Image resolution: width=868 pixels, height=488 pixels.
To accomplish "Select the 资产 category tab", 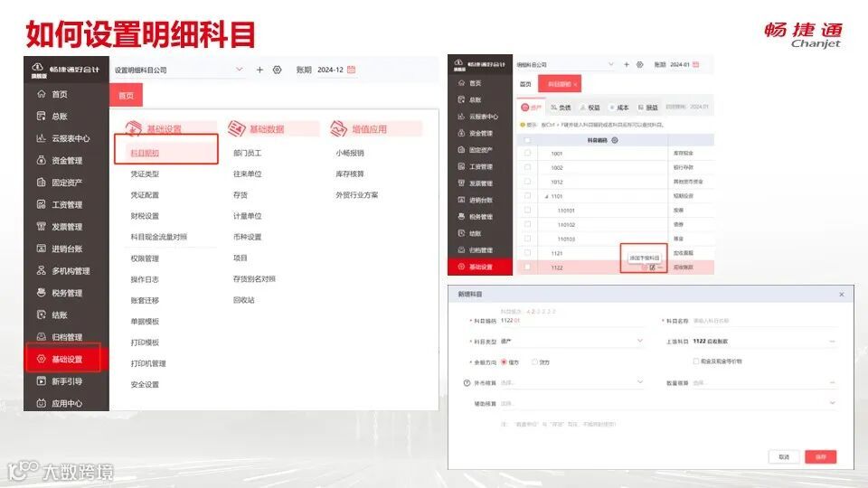I will pos(531,108).
